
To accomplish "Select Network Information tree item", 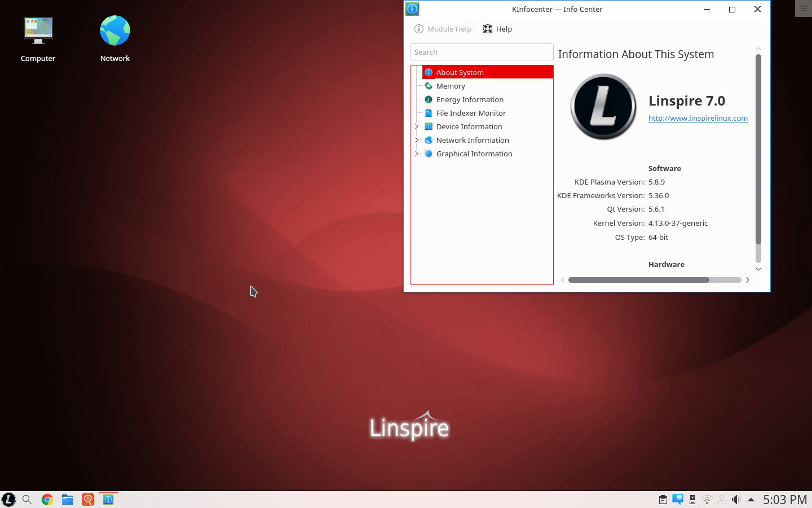I will [x=473, y=140].
